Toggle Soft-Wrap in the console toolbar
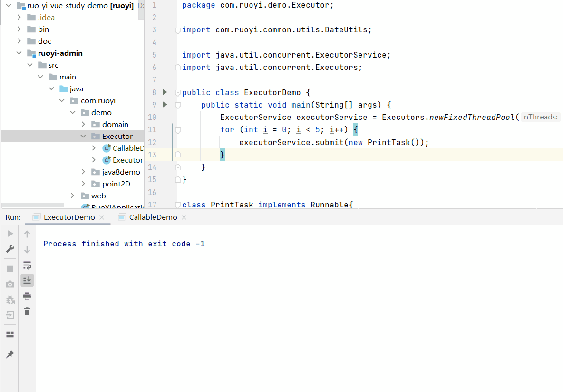Viewport: 563px width, 392px height. (27, 265)
